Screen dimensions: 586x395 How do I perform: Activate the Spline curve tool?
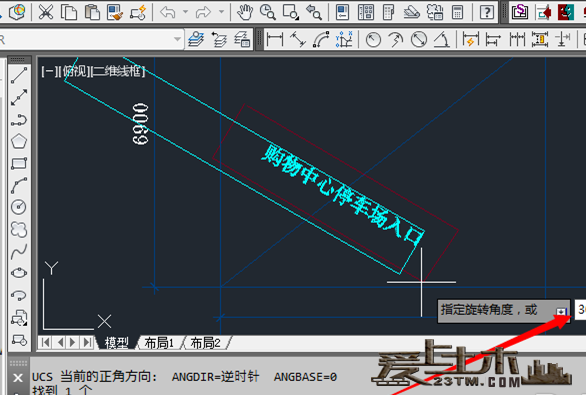19,251
